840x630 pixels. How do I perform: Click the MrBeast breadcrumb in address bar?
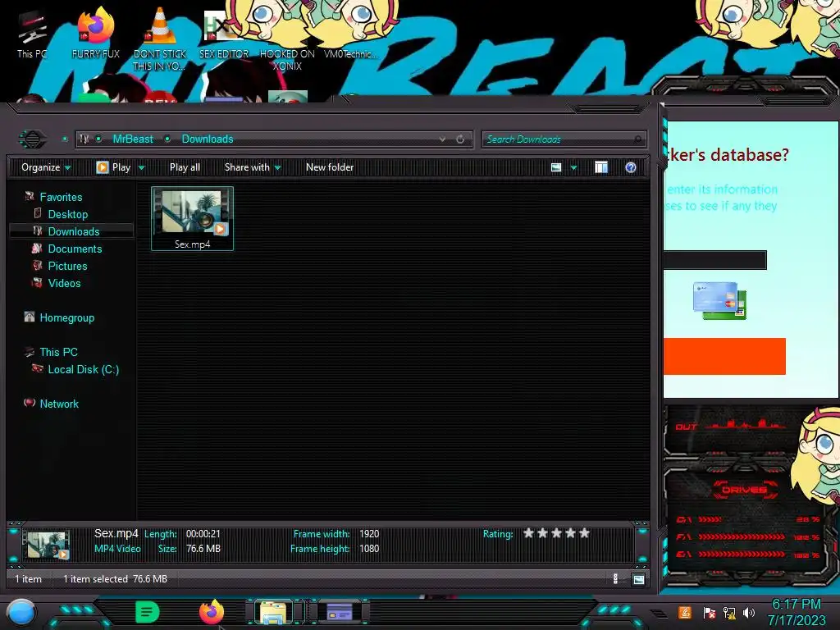(133, 139)
